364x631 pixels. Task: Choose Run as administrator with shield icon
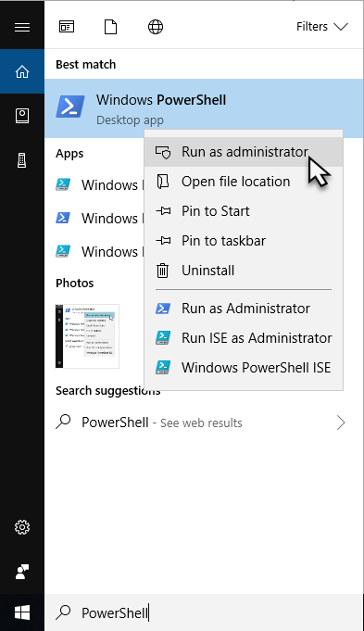tap(244, 152)
